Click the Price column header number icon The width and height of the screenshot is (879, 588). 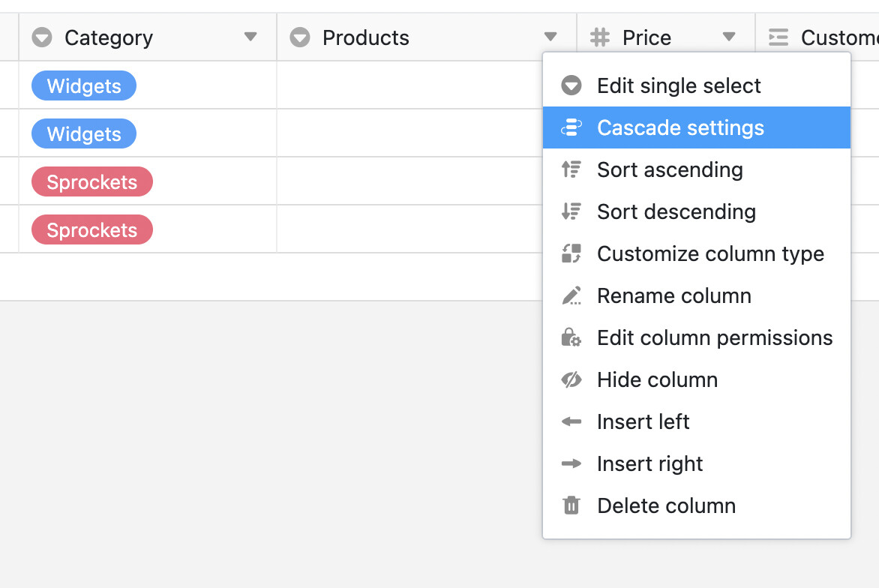(x=600, y=37)
